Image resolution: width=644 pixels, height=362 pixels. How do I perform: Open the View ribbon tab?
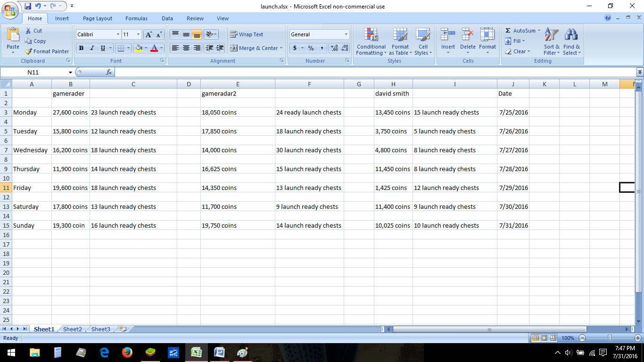223,18
